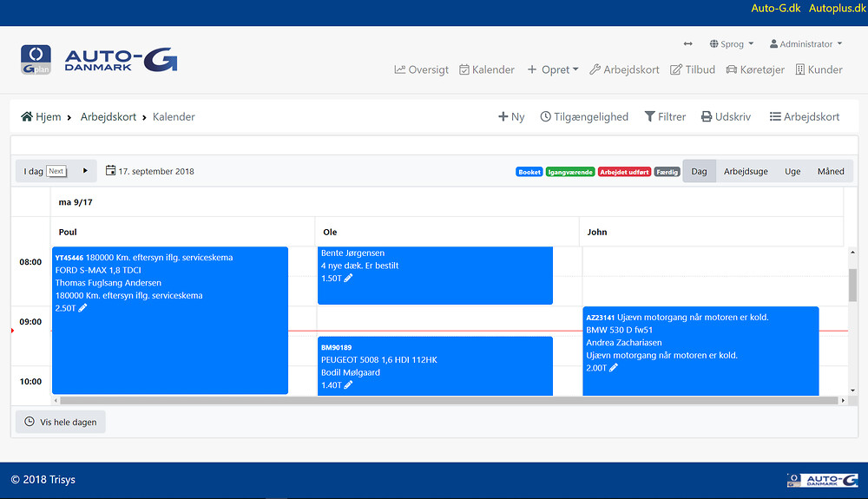Click the Auto-G plan logo

click(36, 59)
